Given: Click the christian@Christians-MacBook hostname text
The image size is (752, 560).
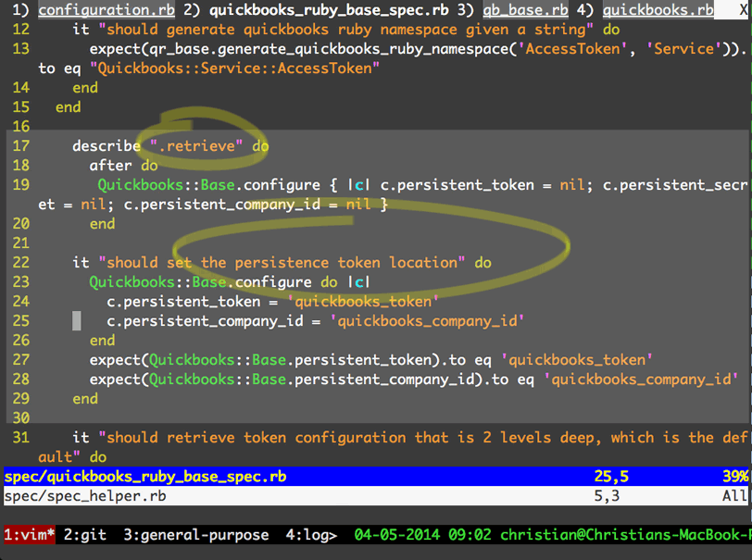Looking at the screenshot, I should (x=625, y=535).
